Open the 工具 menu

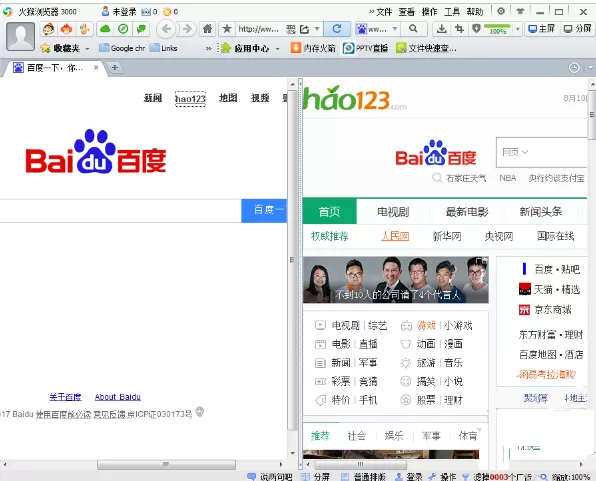[x=452, y=12]
